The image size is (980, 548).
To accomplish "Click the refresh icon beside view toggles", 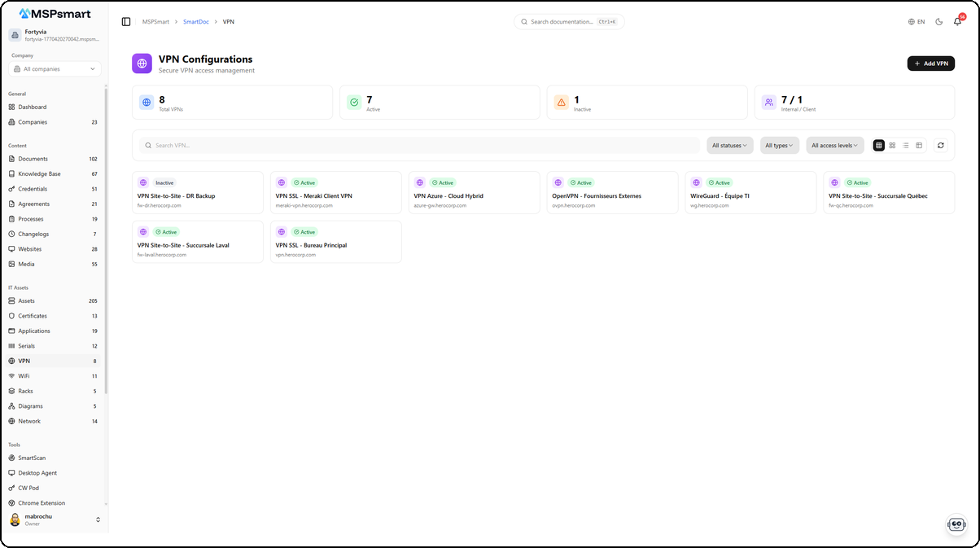I will 941,144.
